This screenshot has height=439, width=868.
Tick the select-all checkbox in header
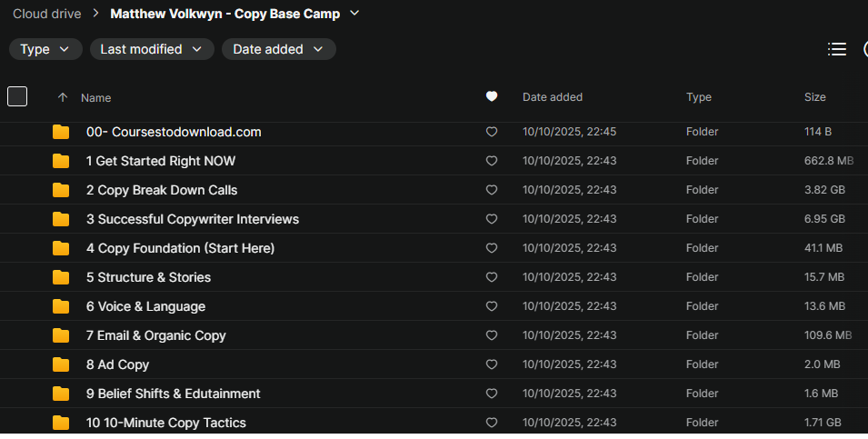[17, 96]
